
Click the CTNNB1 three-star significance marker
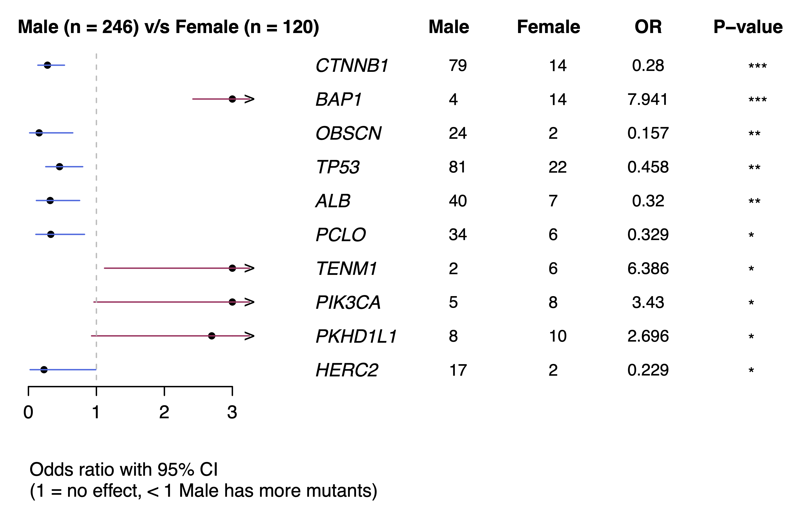758,66
